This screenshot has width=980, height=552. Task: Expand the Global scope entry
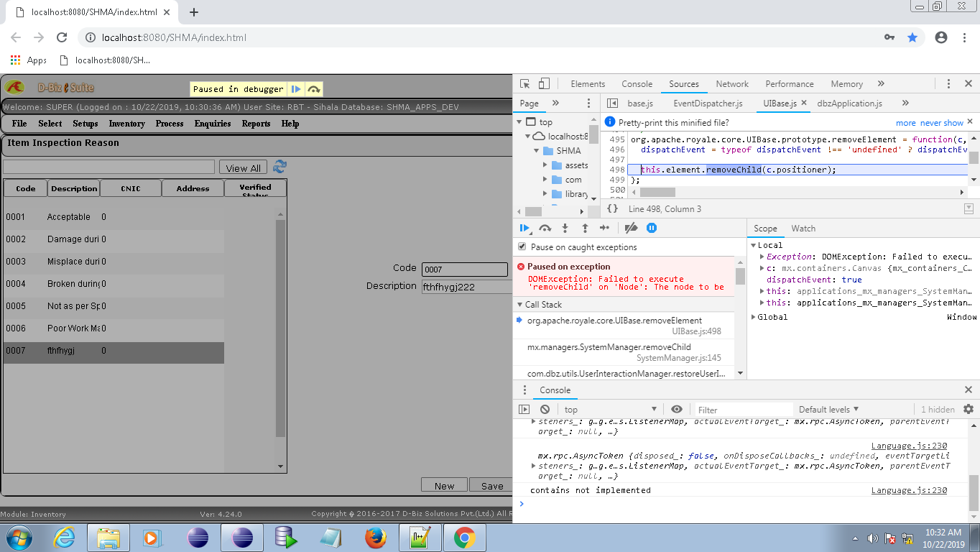(x=754, y=316)
